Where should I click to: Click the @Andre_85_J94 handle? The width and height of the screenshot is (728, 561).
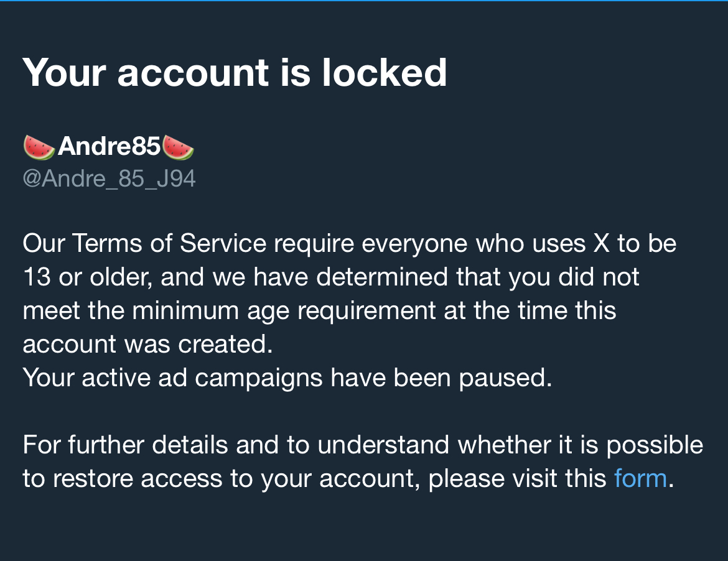click(x=109, y=179)
